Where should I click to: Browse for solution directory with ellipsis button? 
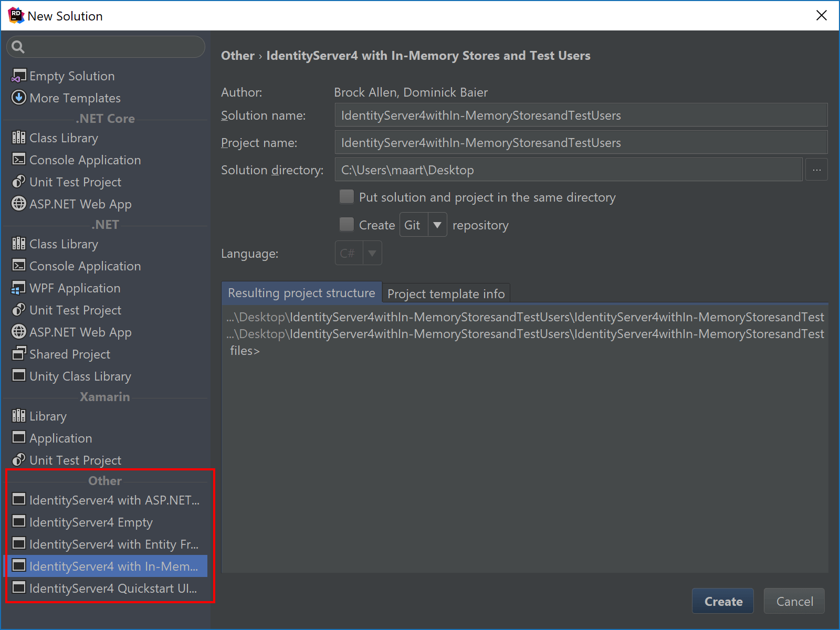[x=817, y=170]
